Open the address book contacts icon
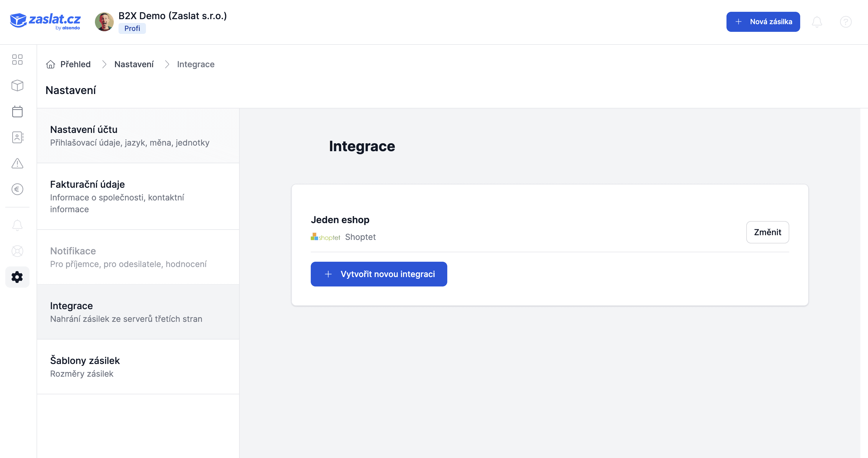The width and height of the screenshot is (868, 458). pos(17,137)
